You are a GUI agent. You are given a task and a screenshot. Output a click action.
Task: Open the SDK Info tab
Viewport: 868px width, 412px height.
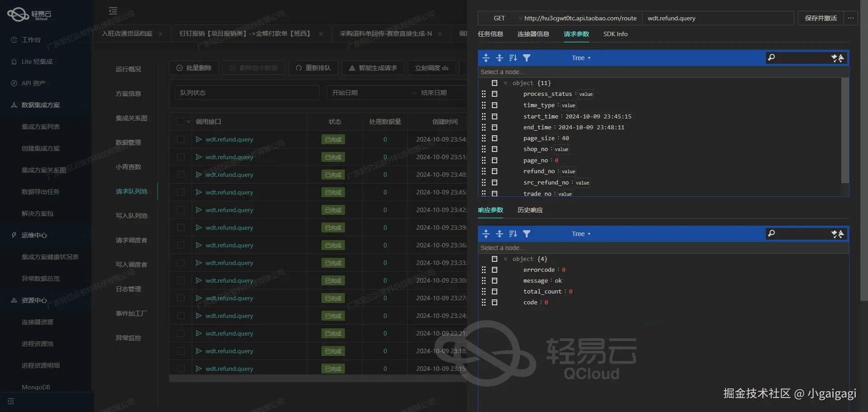tap(615, 34)
